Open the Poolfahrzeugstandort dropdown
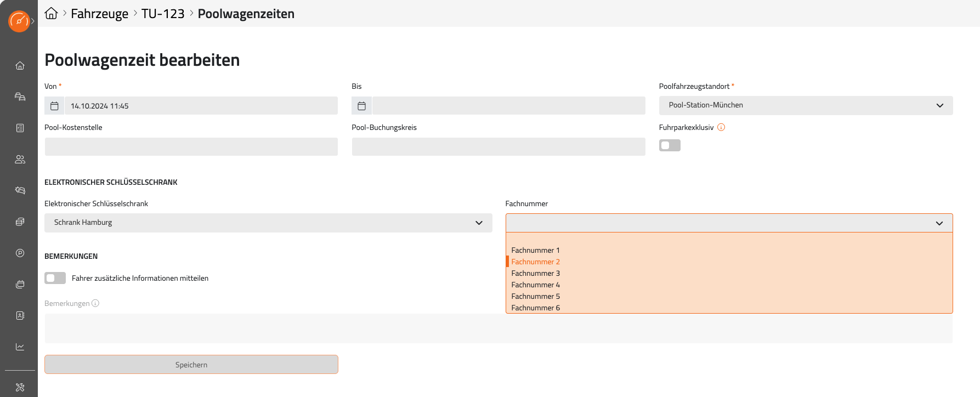The width and height of the screenshot is (980, 397). [805, 105]
